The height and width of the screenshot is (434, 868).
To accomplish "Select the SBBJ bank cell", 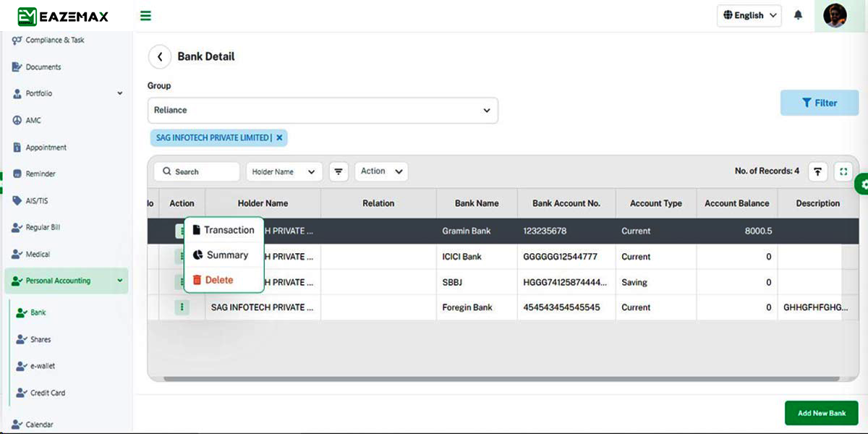I will [x=477, y=282].
